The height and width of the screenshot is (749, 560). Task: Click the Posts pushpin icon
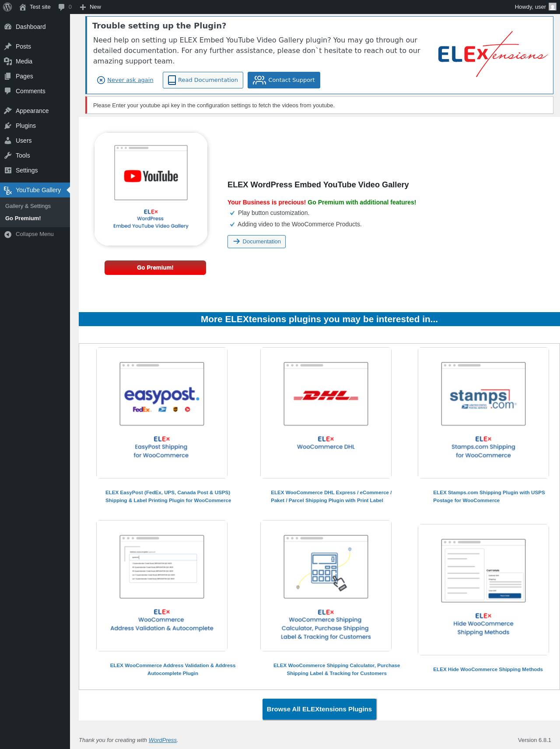tap(8, 46)
